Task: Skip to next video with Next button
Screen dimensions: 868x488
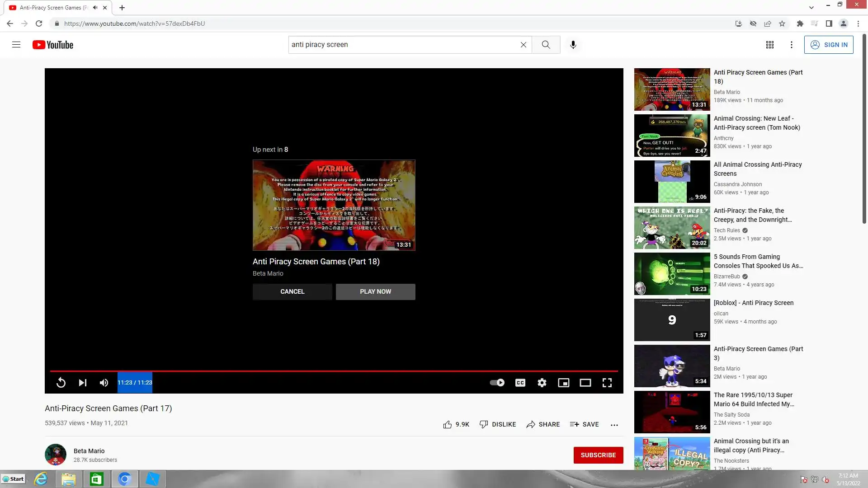Action: tap(82, 383)
